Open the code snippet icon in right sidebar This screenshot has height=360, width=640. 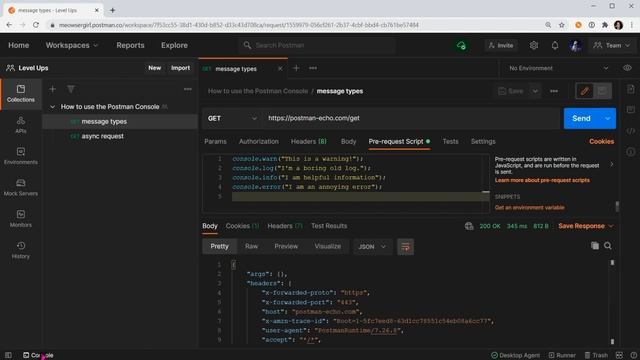click(x=631, y=131)
